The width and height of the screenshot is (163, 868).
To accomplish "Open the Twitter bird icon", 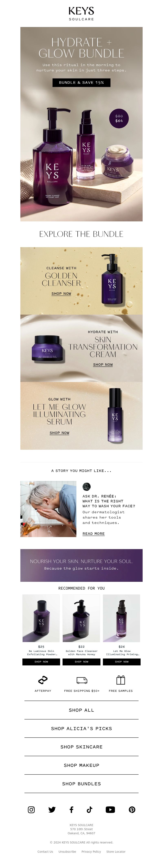I will (52, 810).
